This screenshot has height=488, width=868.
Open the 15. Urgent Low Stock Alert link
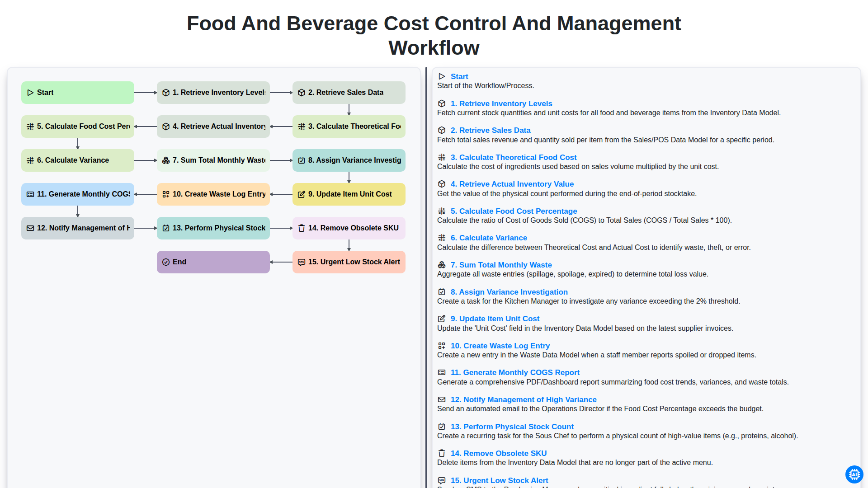[499, 480]
